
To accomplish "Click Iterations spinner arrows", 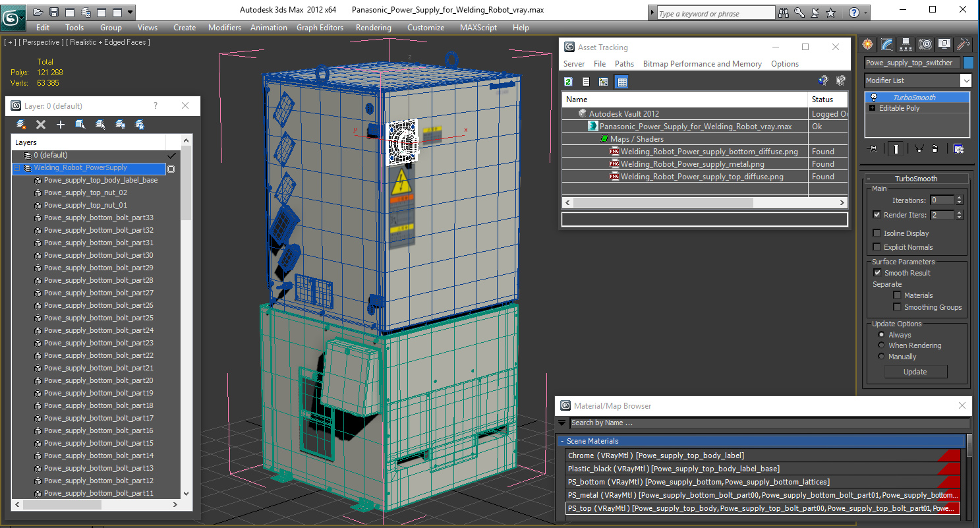I will click(x=959, y=200).
